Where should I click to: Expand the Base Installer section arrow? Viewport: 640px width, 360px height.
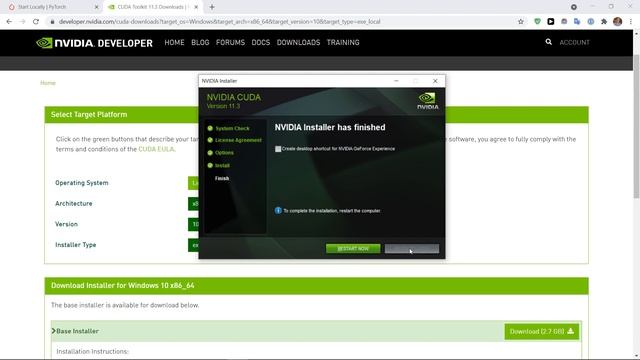[53, 331]
